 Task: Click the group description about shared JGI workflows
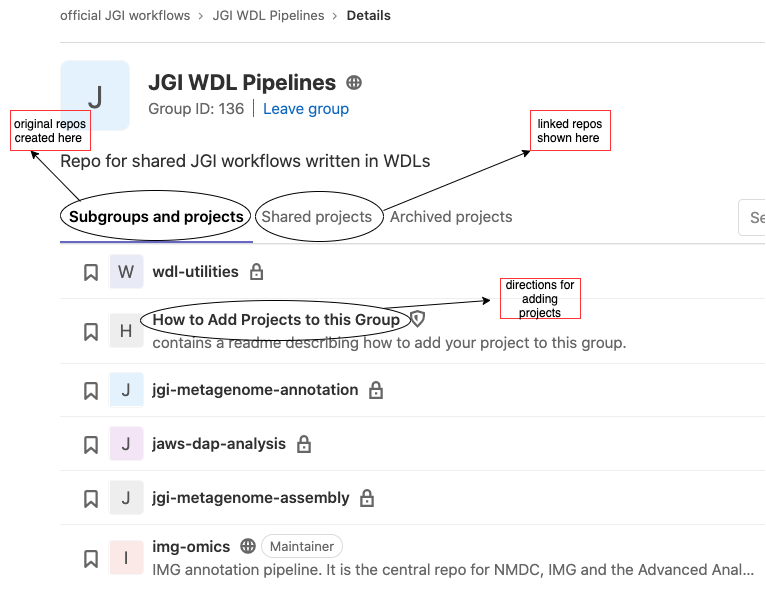pyautogui.click(x=245, y=161)
